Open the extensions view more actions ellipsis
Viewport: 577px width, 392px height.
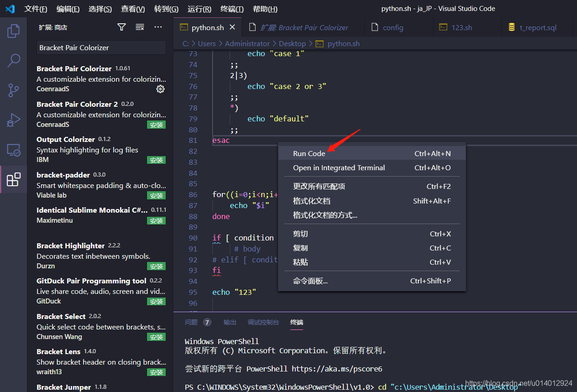[158, 27]
